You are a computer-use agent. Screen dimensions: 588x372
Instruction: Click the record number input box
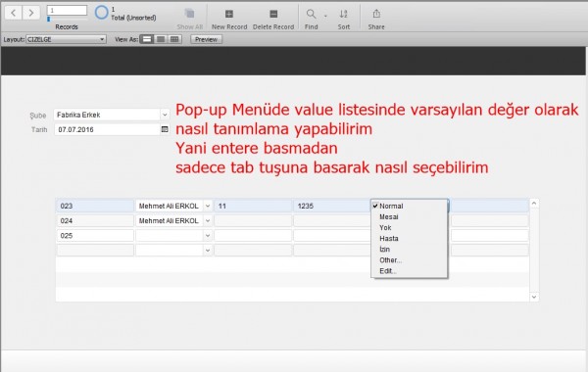pyautogui.click(x=67, y=11)
